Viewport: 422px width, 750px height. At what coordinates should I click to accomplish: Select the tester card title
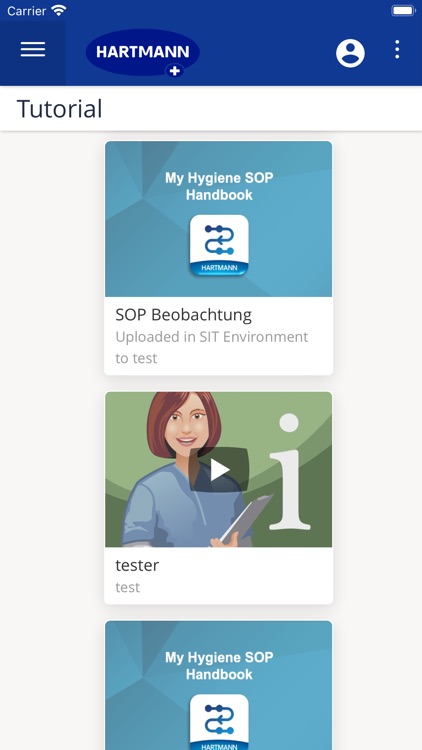pyautogui.click(x=137, y=565)
